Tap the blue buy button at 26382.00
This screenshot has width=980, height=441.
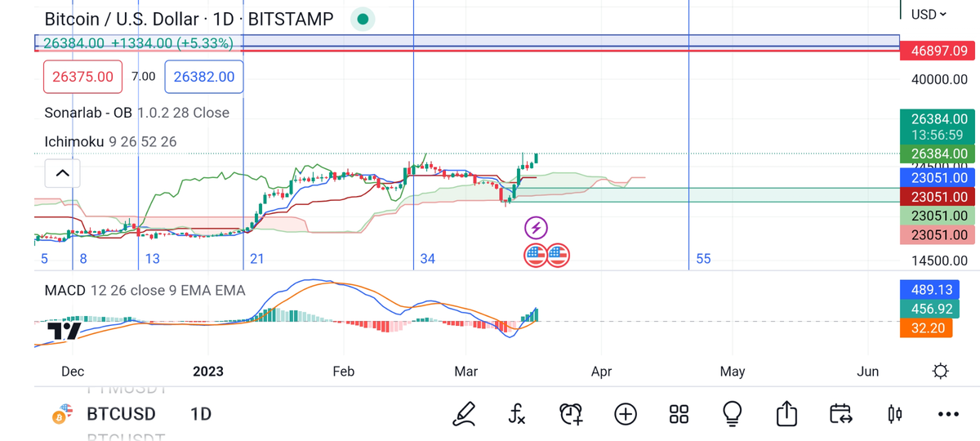203,77
